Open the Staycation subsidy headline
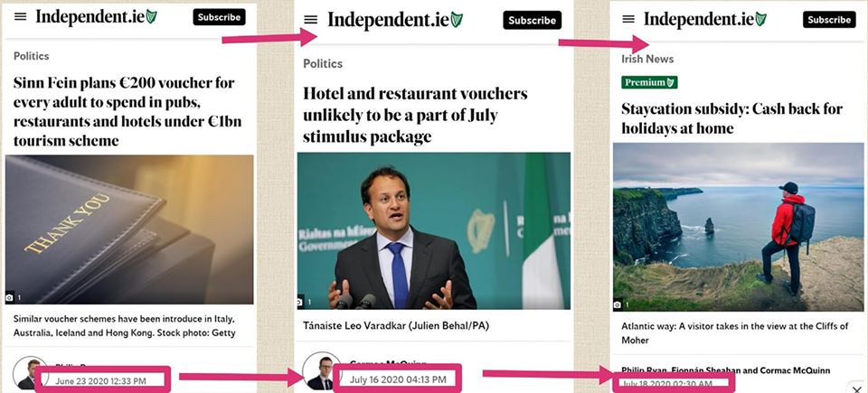Screen dimensions: 868x393 coord(731,118)
